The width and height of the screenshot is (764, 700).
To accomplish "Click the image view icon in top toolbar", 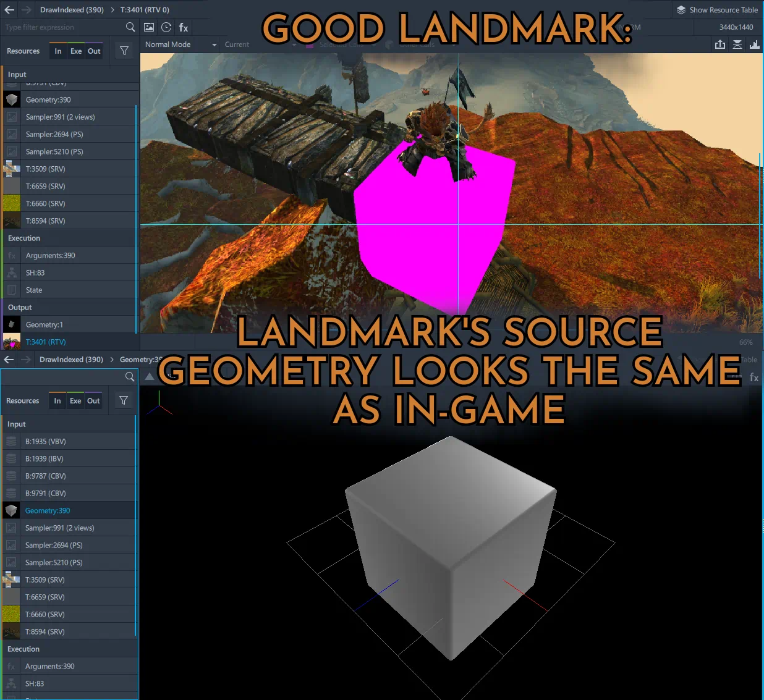I will click(x=149, y=27).
